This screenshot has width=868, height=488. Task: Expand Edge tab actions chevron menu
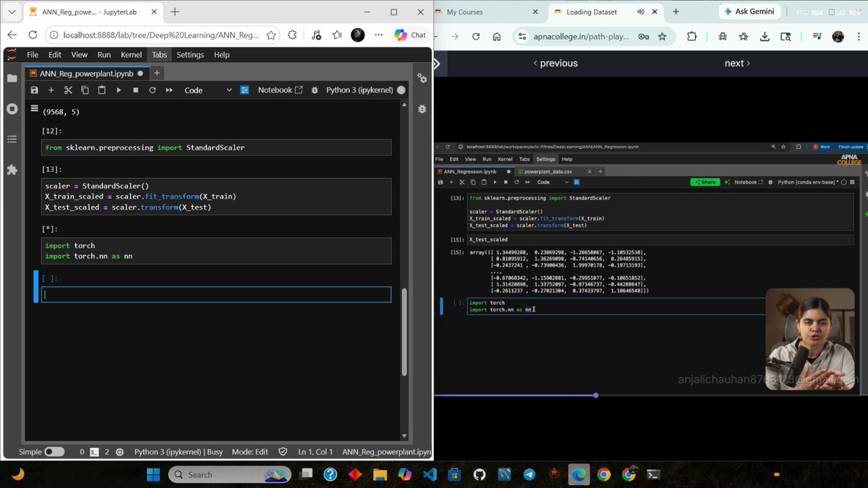12,12
